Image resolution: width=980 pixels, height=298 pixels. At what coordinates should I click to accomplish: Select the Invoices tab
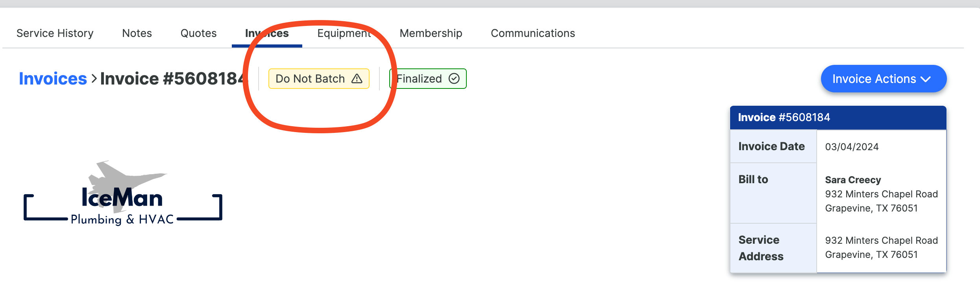pyautogui.click(x=267, y=33)
